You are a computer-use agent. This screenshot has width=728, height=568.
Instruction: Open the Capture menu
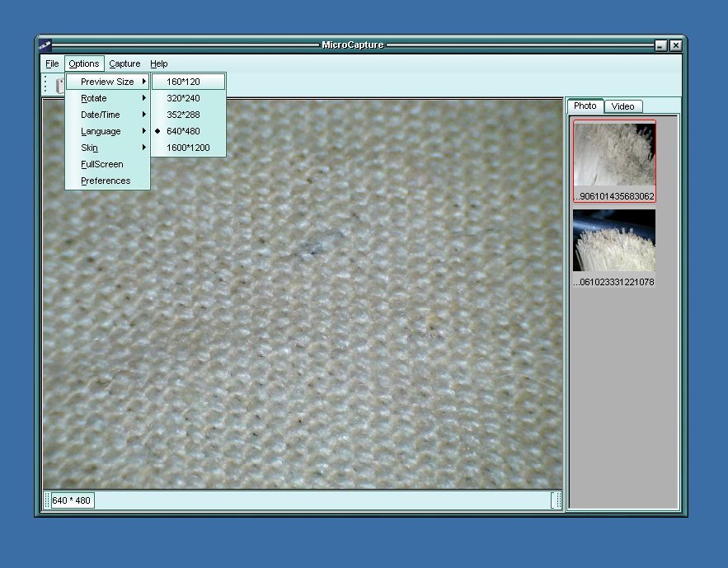pos(124,63)
